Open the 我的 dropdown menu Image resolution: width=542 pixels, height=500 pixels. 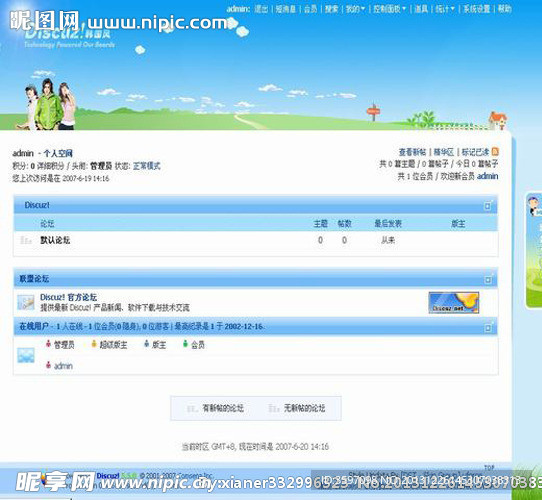tap(355, 9)
